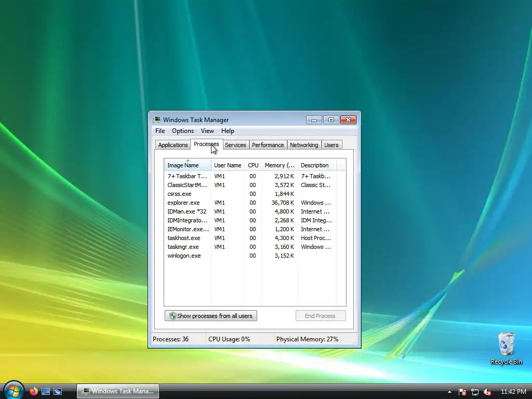The image size is (532, 399).
Task: Click Show processes from all users
Action: coord(211,316)
